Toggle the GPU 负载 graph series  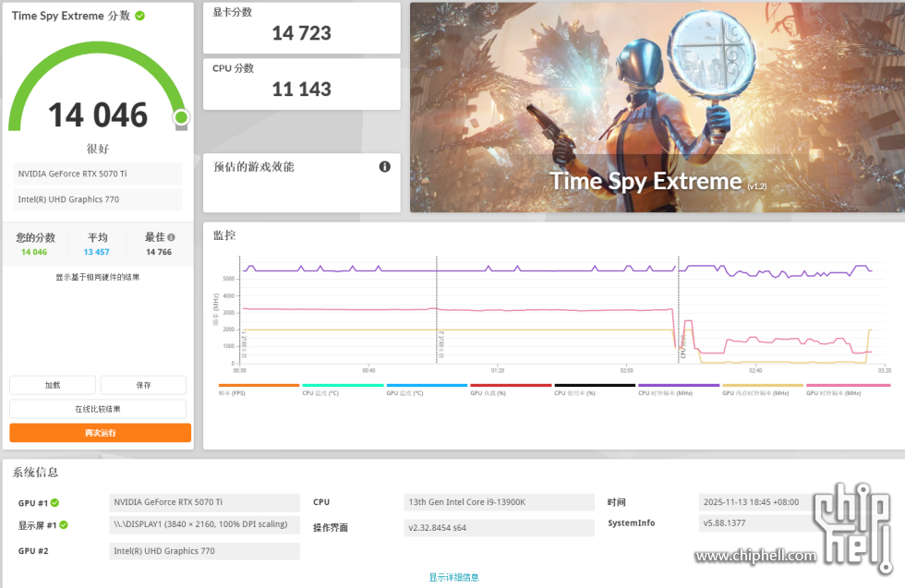click(x=510, y=385)
